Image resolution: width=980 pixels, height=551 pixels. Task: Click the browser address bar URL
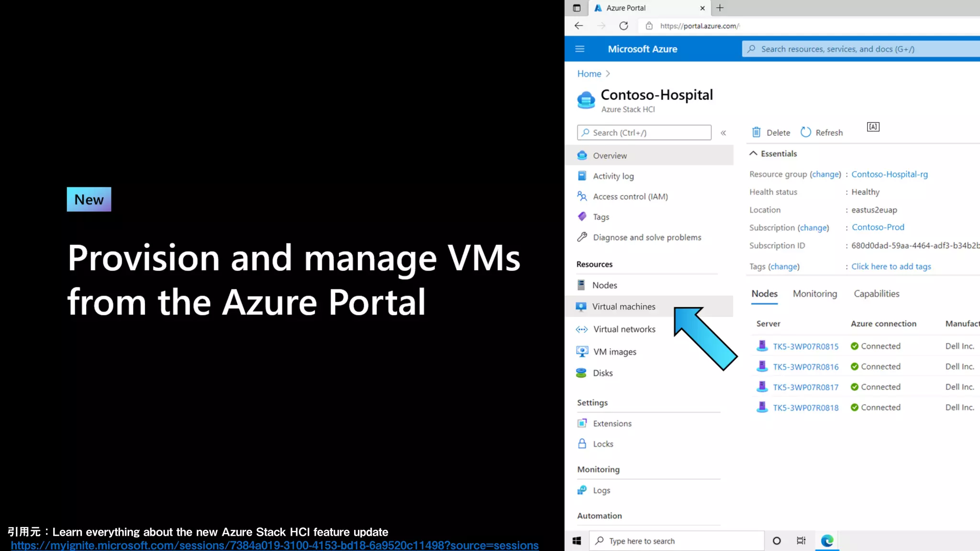(x=700, y=26)
